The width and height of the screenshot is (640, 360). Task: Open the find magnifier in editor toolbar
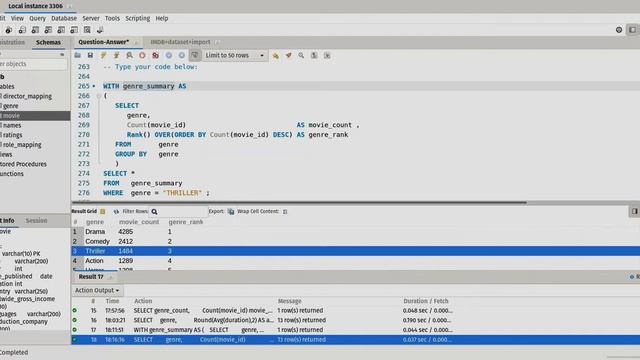(301, 55)
